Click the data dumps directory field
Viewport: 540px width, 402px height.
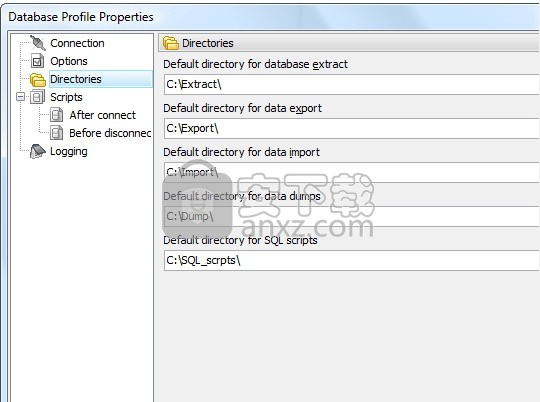click(351, 216)
